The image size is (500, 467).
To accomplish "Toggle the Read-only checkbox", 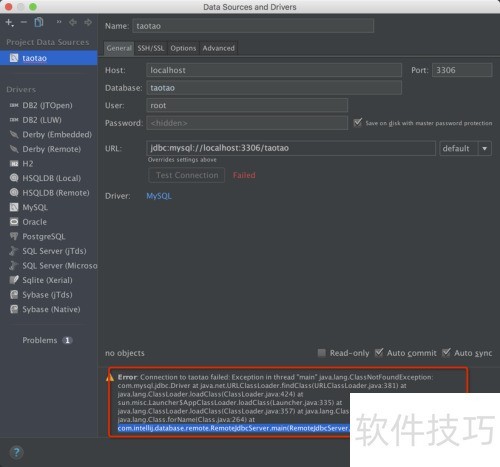I will pyautogui.click(x=322, y=353).
